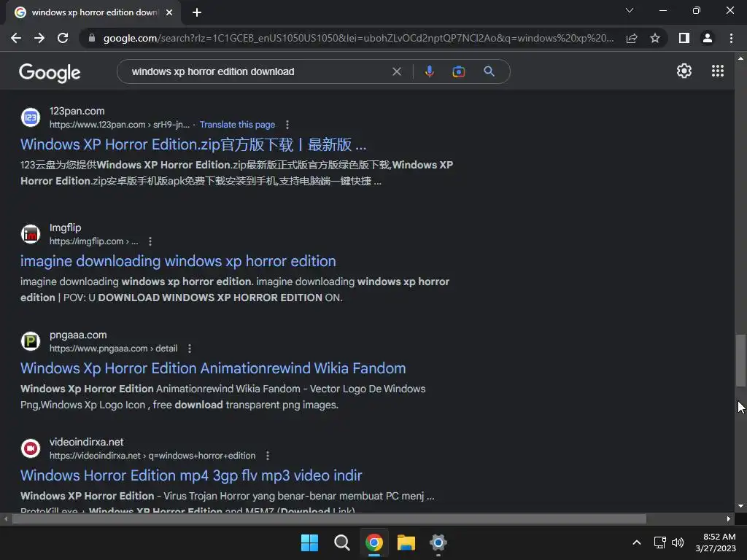Screen dimensions: 747x560
Task: Open 123pan.com site favicon
Action: click(31, 117)
